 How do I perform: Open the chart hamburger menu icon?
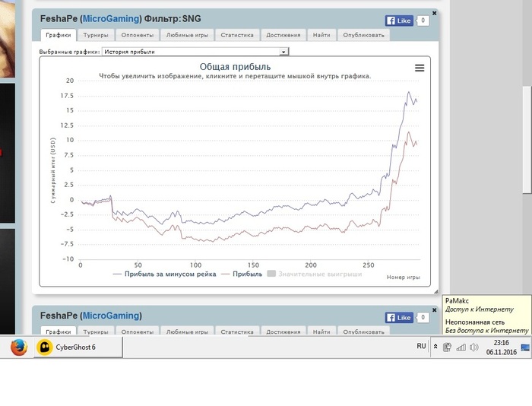[420, 68]
